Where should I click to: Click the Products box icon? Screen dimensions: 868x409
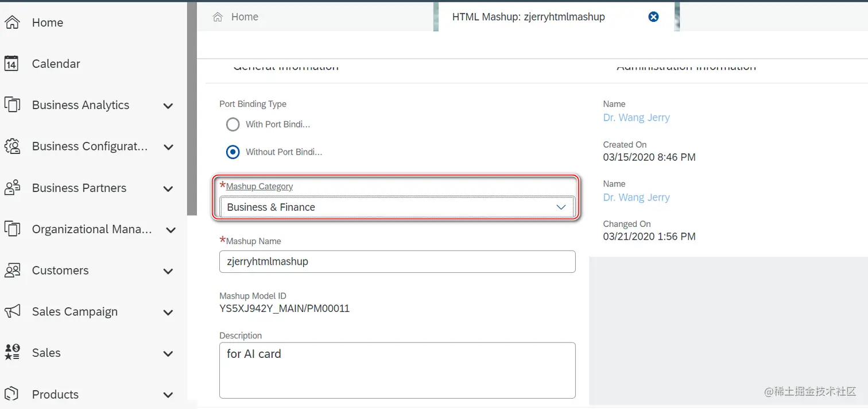coord(12,394)
